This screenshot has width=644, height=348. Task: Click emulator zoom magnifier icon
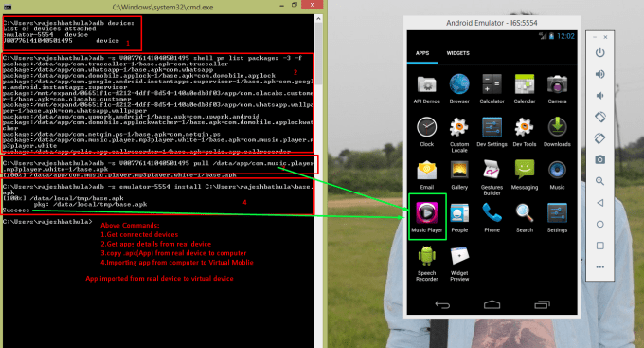point(600,181)
